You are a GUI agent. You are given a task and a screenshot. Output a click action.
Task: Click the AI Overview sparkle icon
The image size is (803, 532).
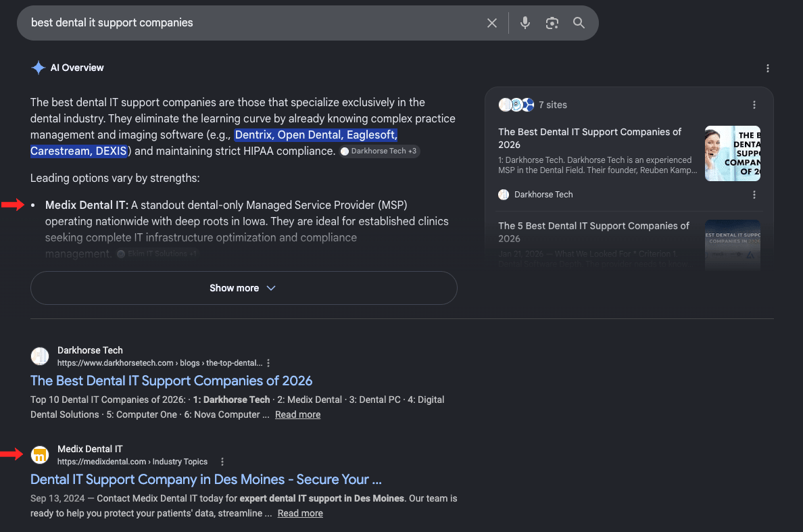coord(38,68)
